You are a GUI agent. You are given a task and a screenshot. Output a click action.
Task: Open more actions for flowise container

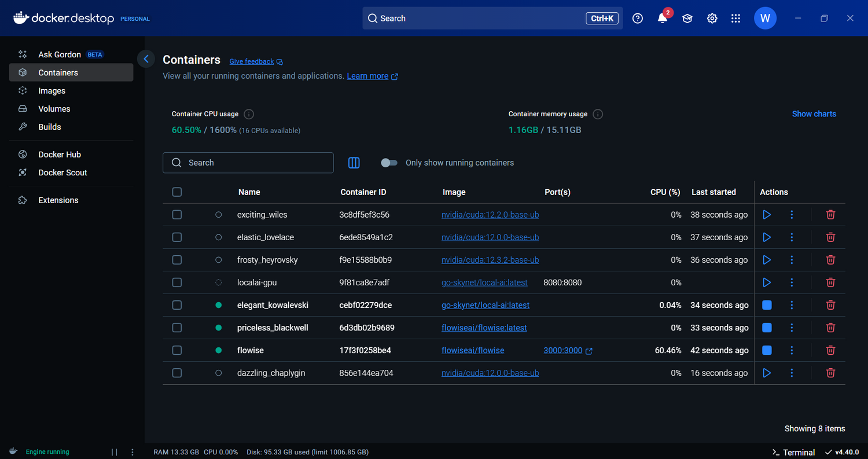(792, 350)
